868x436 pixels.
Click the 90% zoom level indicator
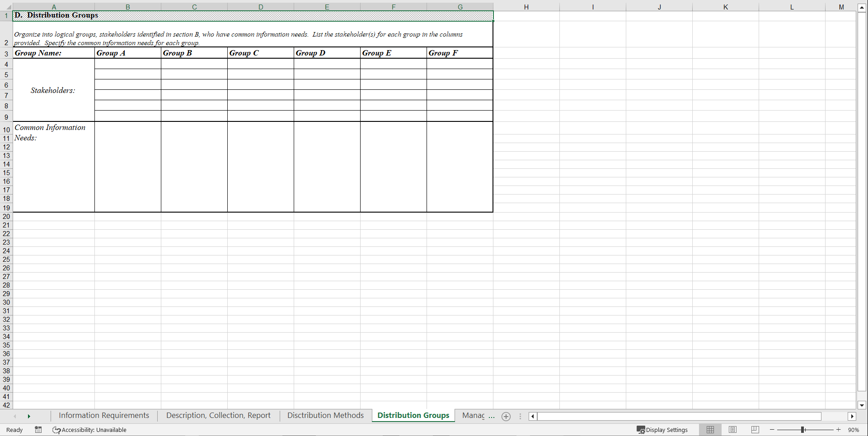tap(854, 430)
